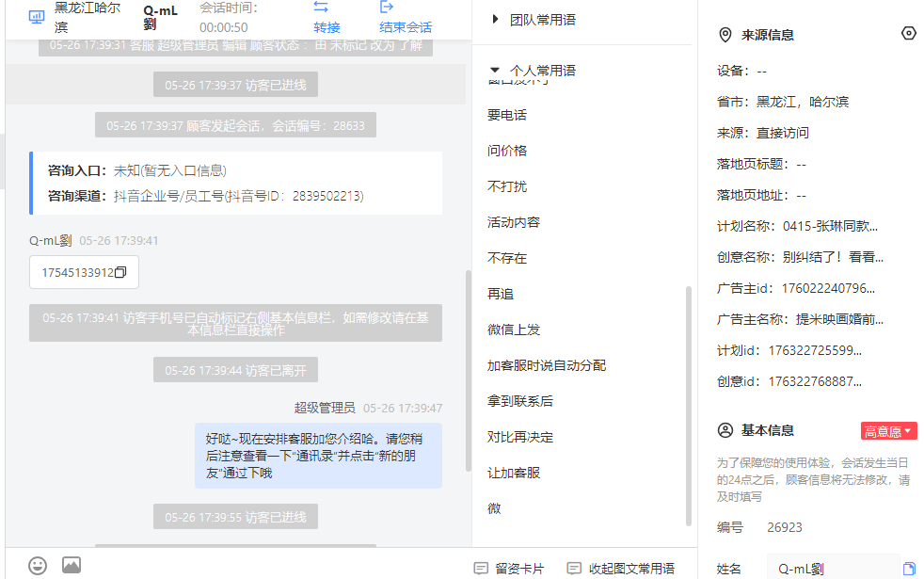Click the 创意名称 别纠结了 entry
Image resolution: width=924 pixels, height=579 pixels.
pos(800,258)
